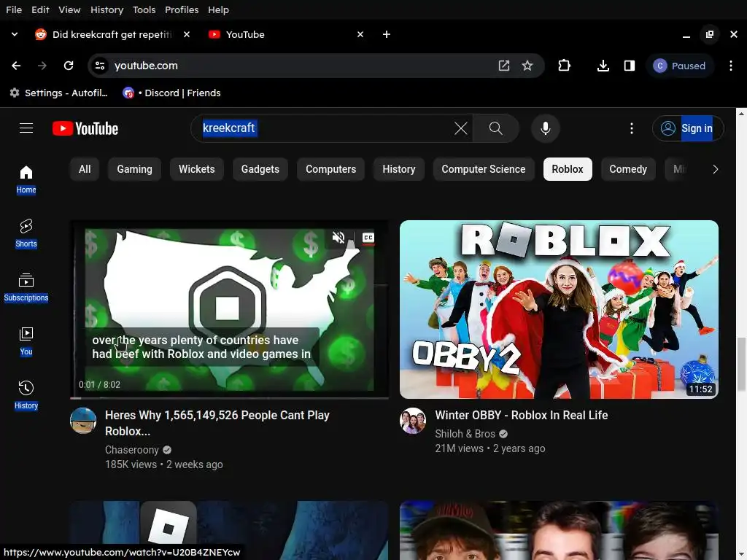
Task: View site information icon in address bar
Action: [100, 66]
